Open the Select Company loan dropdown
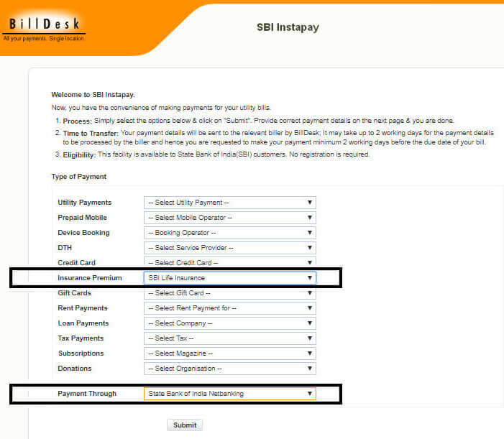This screenshot has width=504, height=439. click(230, 323)
